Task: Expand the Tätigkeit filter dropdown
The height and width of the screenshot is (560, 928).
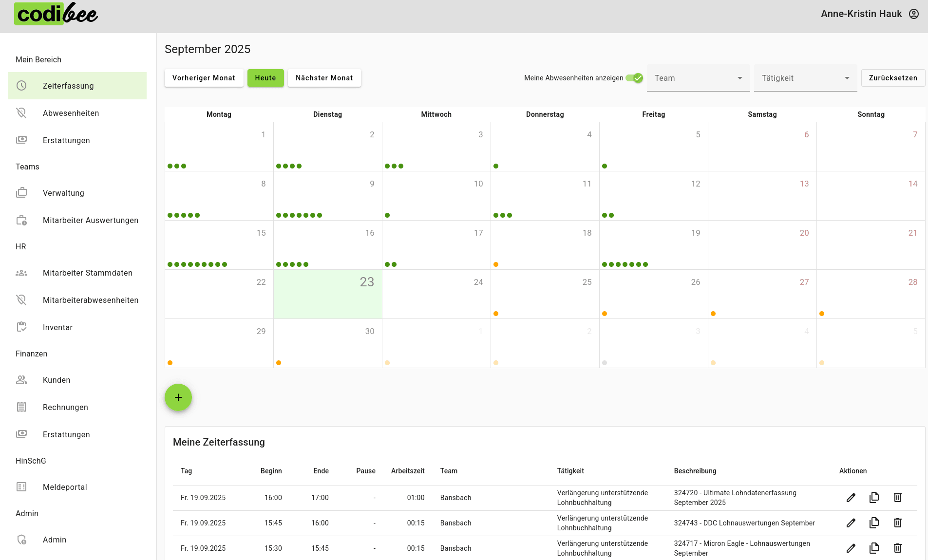Action: click(805, 78)
